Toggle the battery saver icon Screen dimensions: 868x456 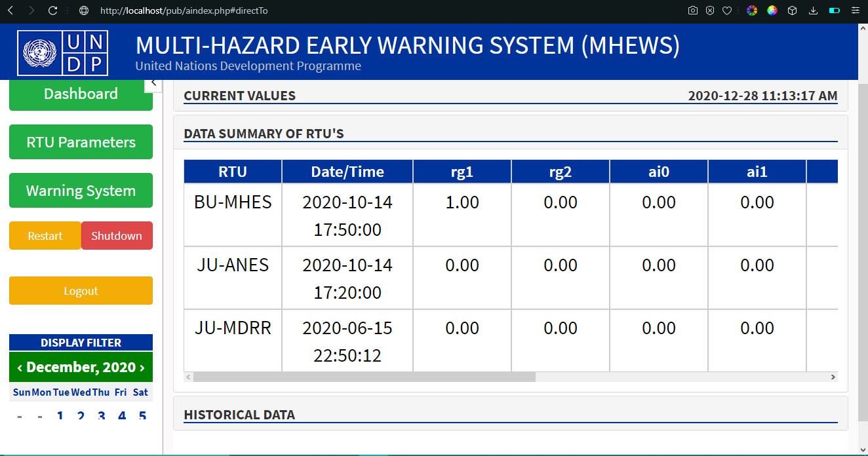tap(835, 10)
